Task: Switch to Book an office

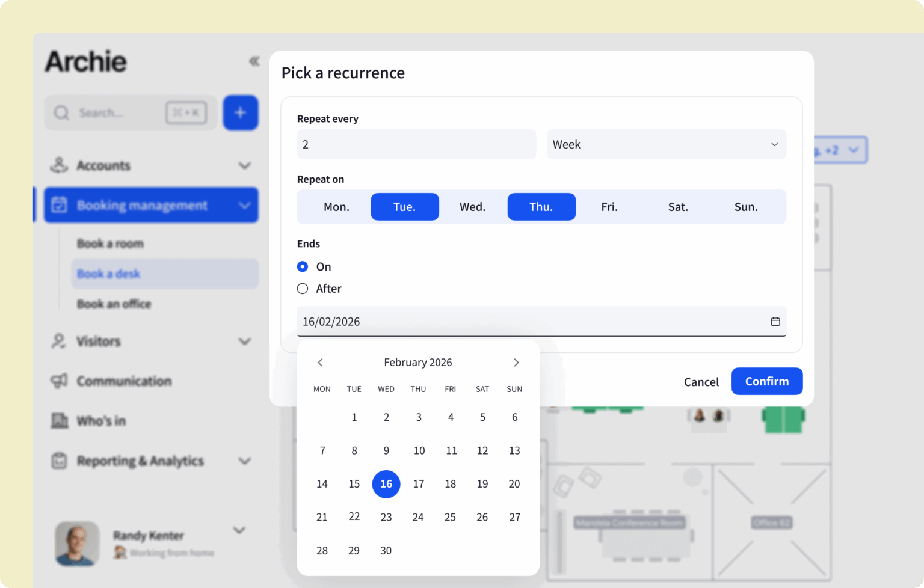Action: pyautogui.click(x=114, y=304)
